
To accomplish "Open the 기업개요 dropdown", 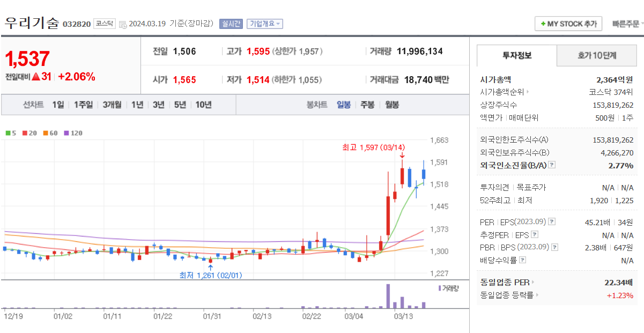I will pos(265,24).
